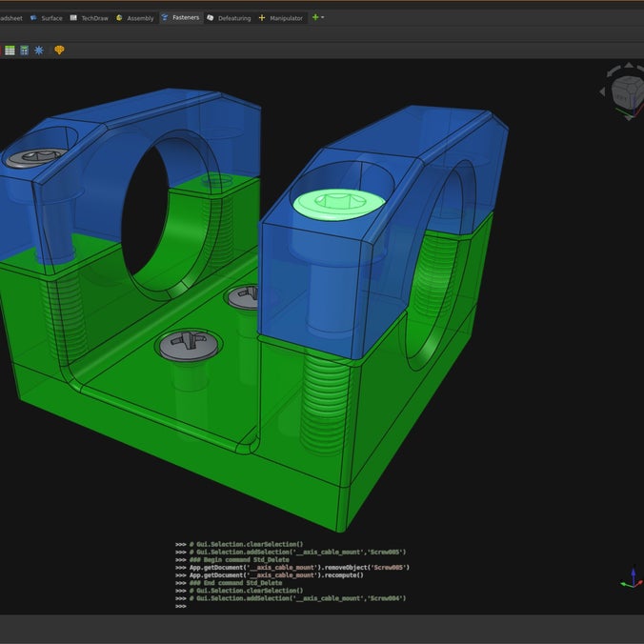
Task: Click the yellow Manipulator cross icon
Action: 262,18
